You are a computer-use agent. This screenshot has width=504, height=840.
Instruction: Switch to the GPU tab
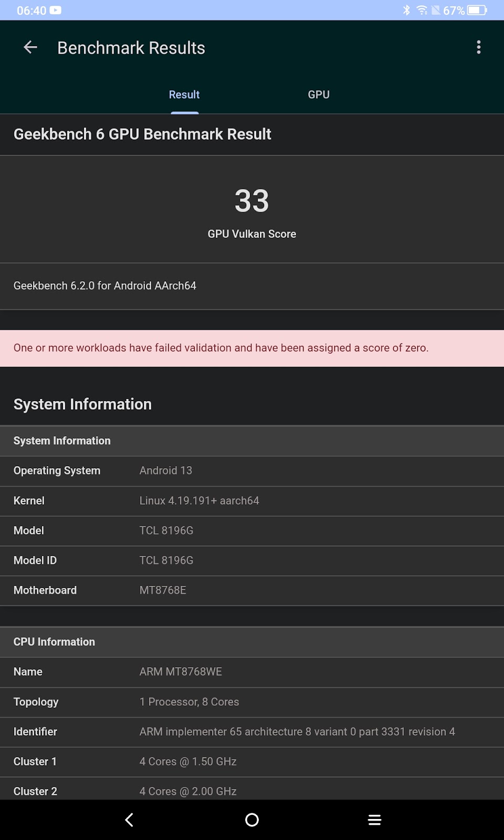click(x=319, y=94)
